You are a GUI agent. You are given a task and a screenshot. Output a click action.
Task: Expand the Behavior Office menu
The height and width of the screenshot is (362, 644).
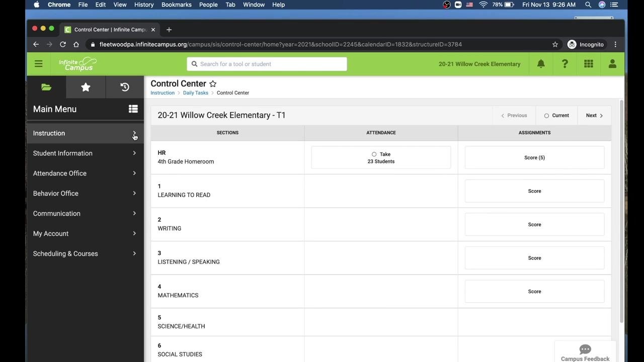(x=85, y=194)
